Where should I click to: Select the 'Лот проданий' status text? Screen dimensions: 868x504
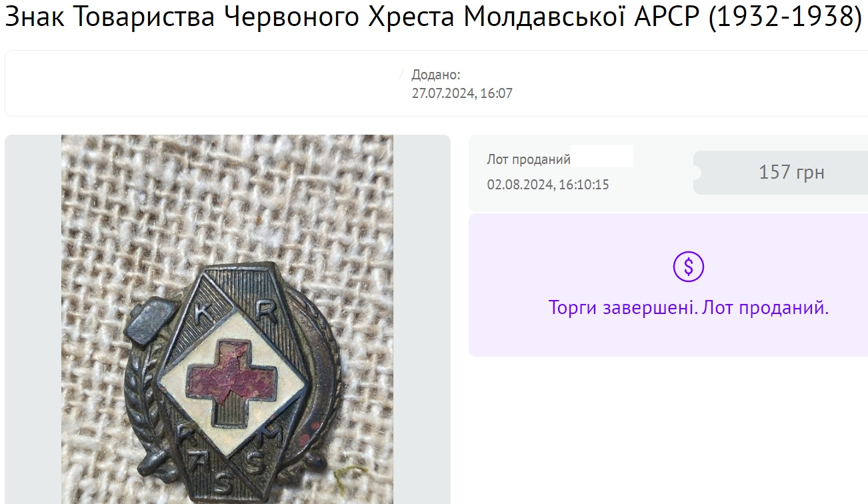pos(529,159)
